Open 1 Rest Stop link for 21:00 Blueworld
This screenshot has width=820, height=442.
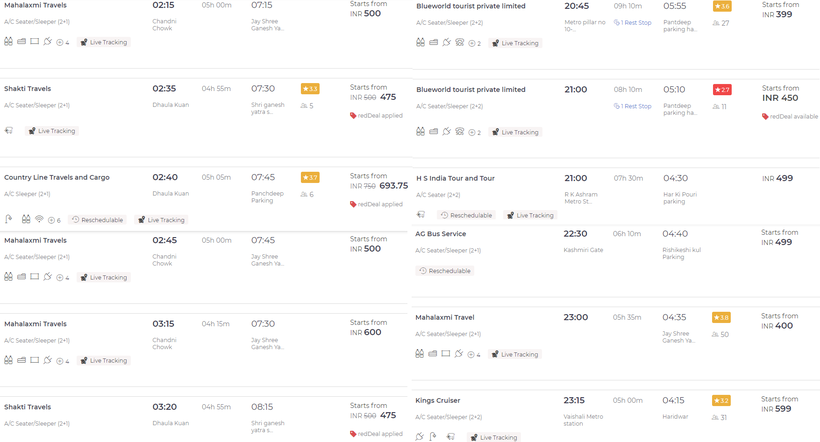[632, 106]
